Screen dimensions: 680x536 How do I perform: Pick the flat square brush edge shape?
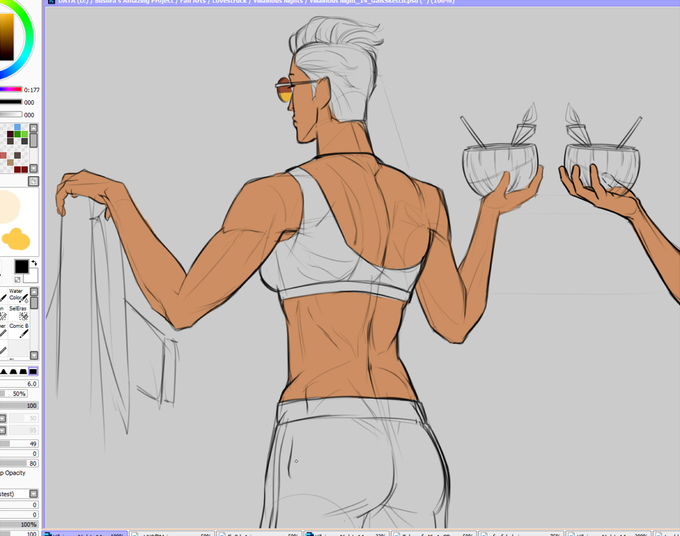[33, 371]
